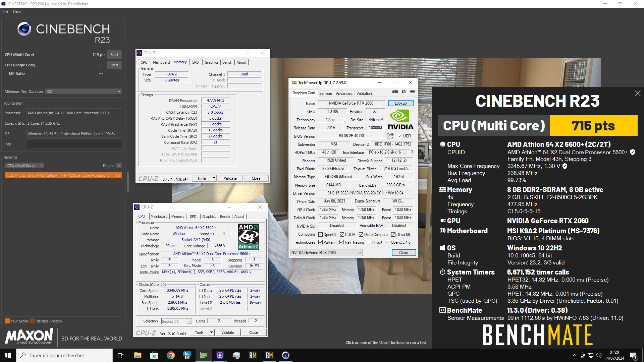Click the GPU-Z refresh icon
Screen dimensions: 644x362
point(404,92)
